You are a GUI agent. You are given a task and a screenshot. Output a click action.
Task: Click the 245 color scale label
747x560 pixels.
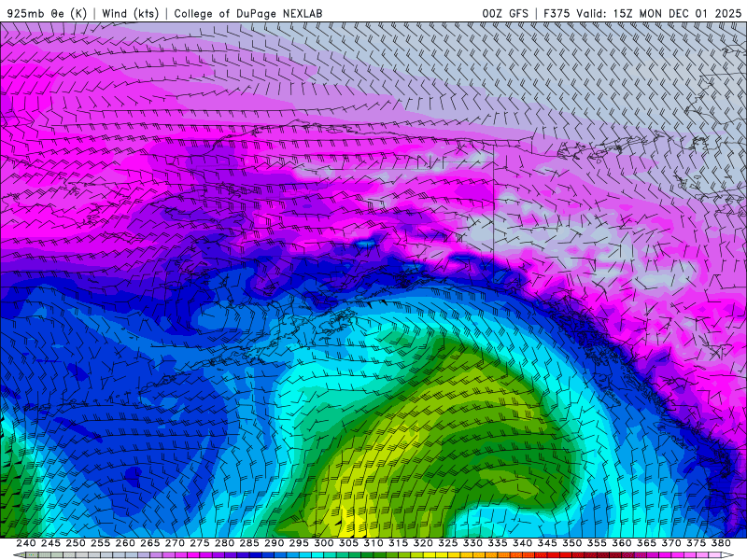pyautogui.click(x=50, y=543)
